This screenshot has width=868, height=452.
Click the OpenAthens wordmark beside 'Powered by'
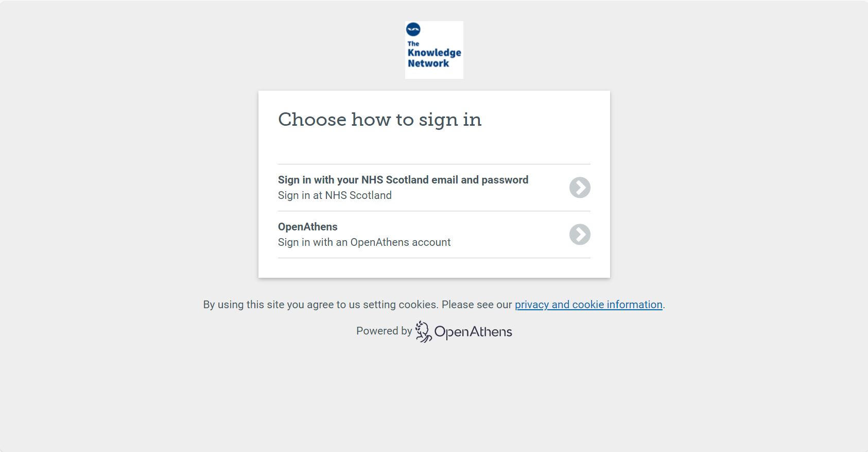pos(473,332)
